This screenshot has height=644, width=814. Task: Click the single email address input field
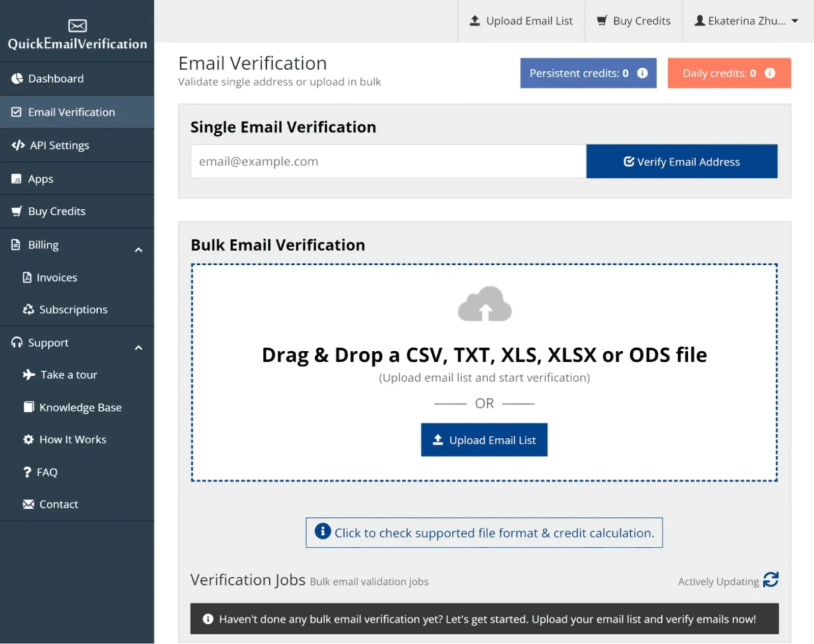(388, 162)
